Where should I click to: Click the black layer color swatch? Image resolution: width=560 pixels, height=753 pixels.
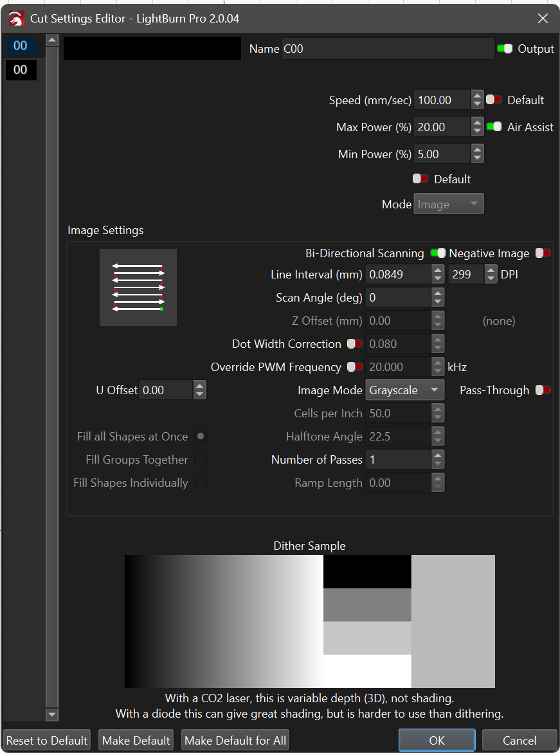(x=152, y=49)
